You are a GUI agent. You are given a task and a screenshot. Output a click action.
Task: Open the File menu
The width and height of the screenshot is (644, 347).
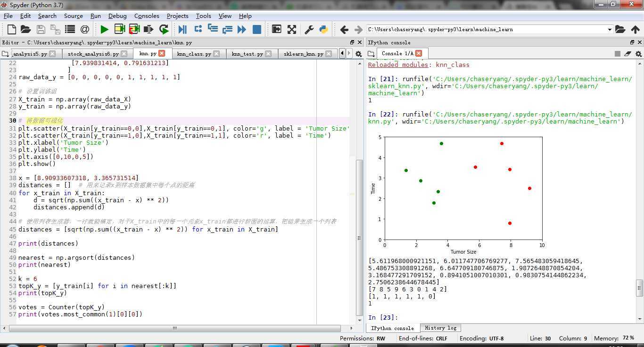point(8,16)
